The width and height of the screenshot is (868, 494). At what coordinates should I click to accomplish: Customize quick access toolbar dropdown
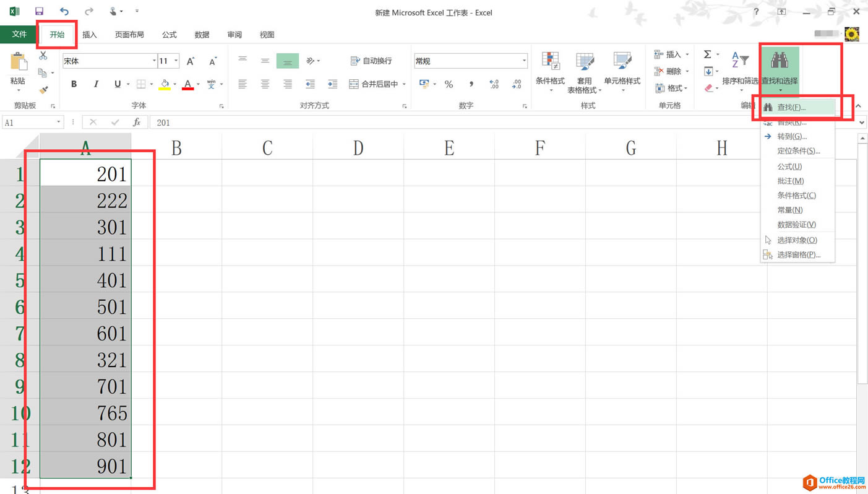coord(137,11)
